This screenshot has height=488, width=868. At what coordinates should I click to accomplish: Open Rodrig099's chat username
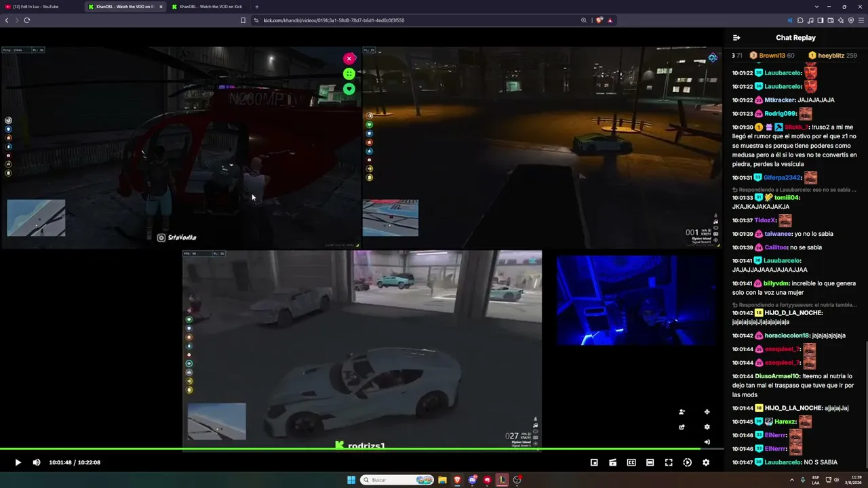point(781,114)
